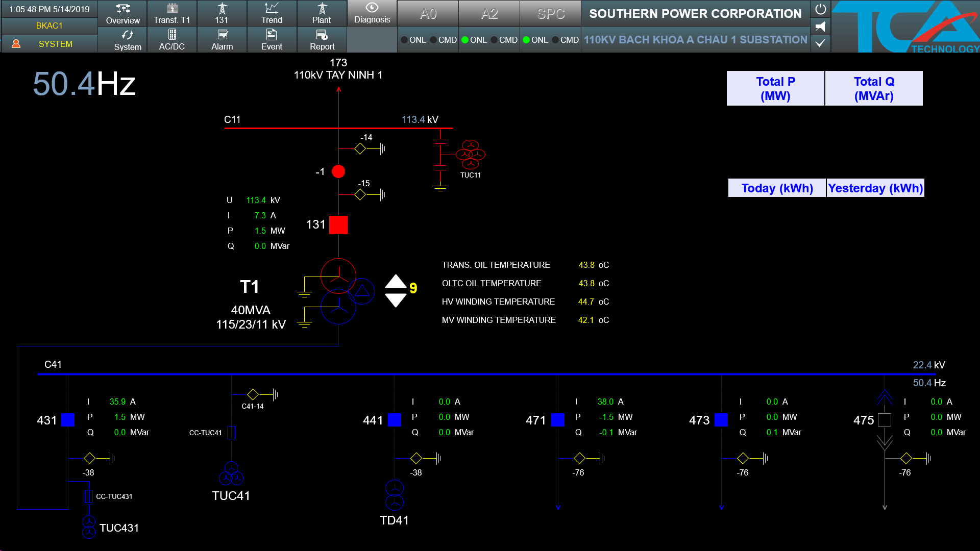Select red circuit breaker 131
The width and height of the screenshot is (980, 551).
[338, 225]
